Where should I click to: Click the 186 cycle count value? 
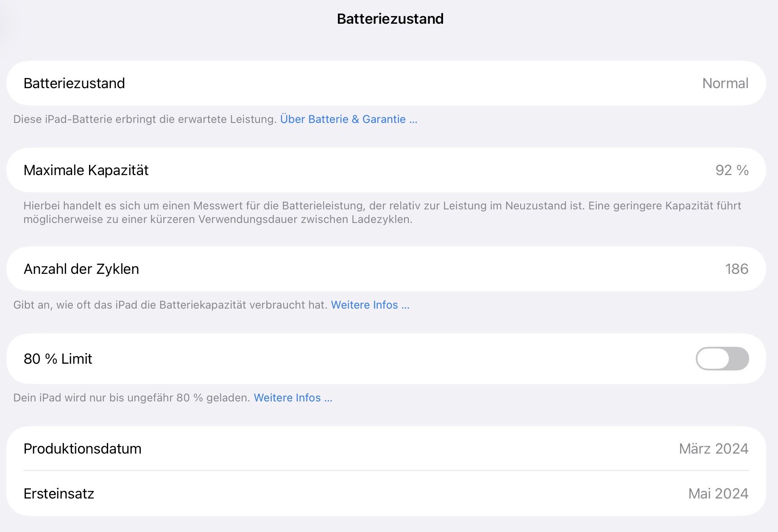pos(737,269)
